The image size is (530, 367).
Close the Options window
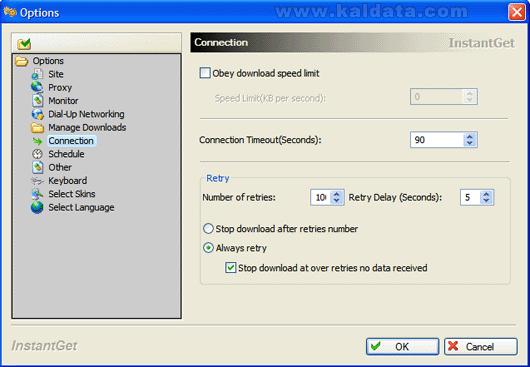pyautogui.click(x=517, y=13)
